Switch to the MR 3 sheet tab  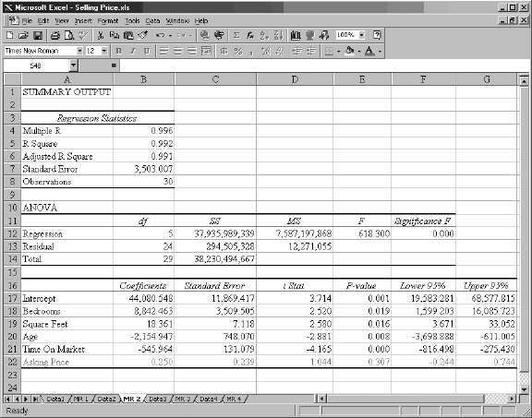point(183,399)
